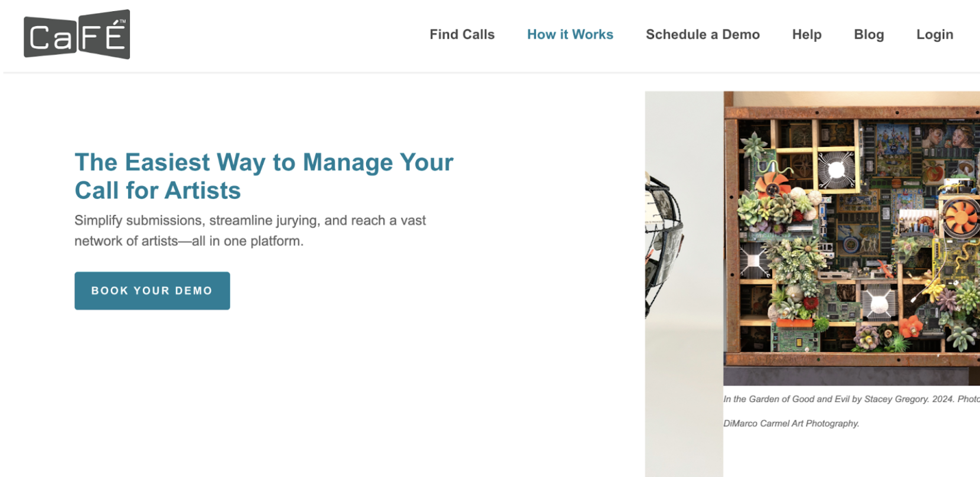Viewport: 980px width, 477px height.
Task: Go to Schedule a Demo
Action: (703, 34)
